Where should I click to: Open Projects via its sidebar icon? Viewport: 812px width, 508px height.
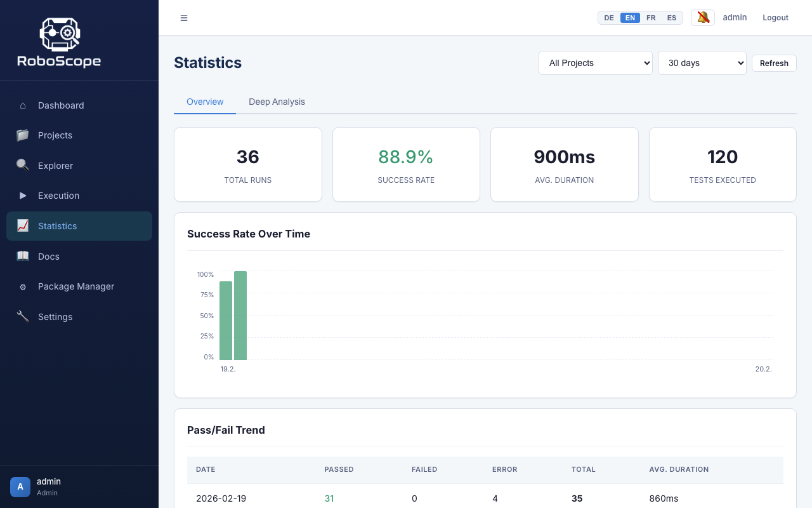[x=23, y=135]
